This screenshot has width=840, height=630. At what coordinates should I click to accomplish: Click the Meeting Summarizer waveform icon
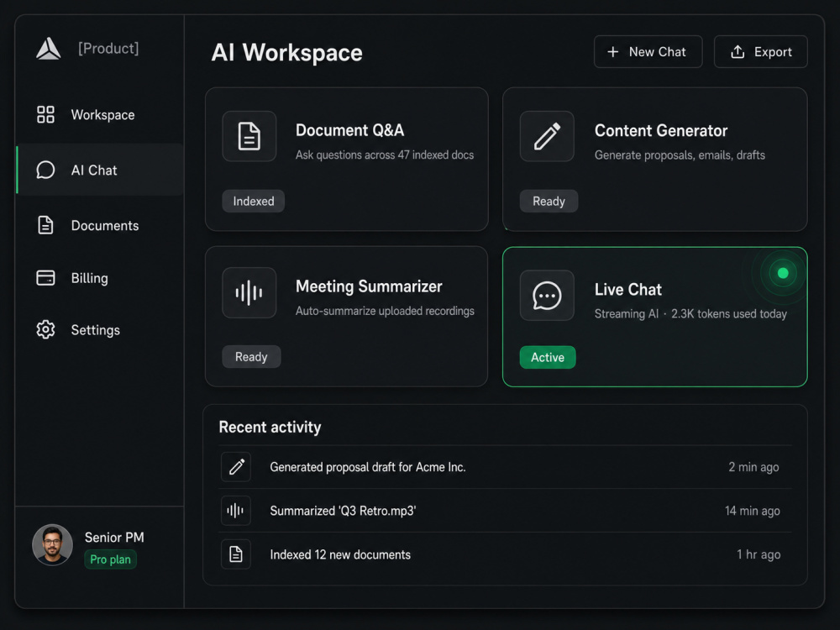(249, 292)
